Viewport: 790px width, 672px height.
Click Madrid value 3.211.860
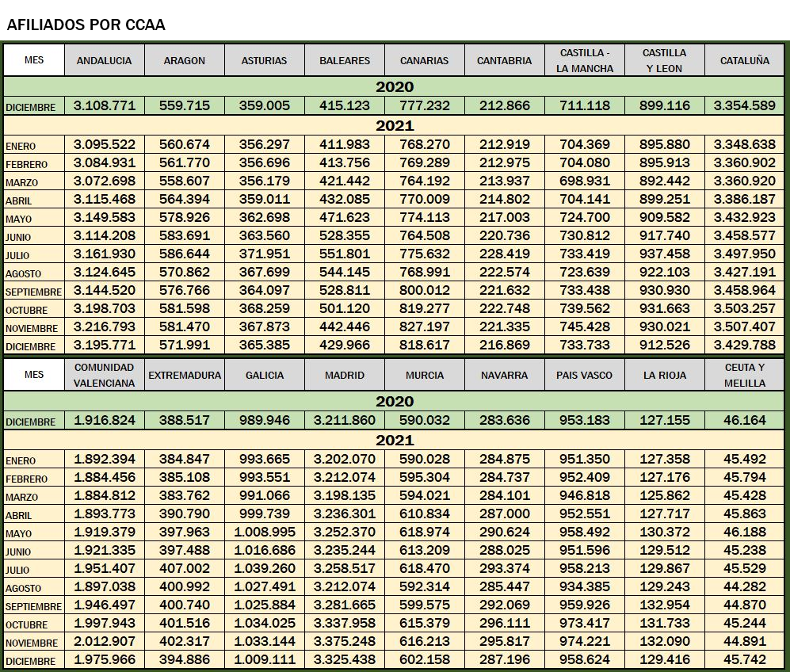coord(345,420)
